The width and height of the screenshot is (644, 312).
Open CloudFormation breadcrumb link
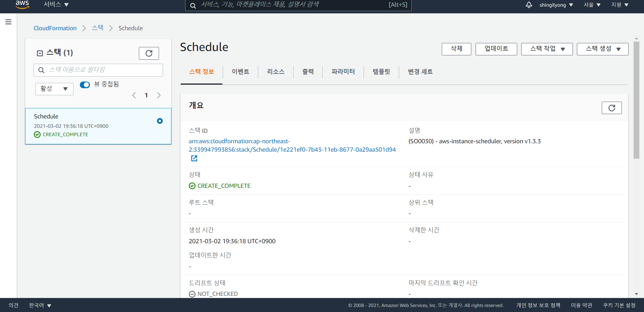55,28
